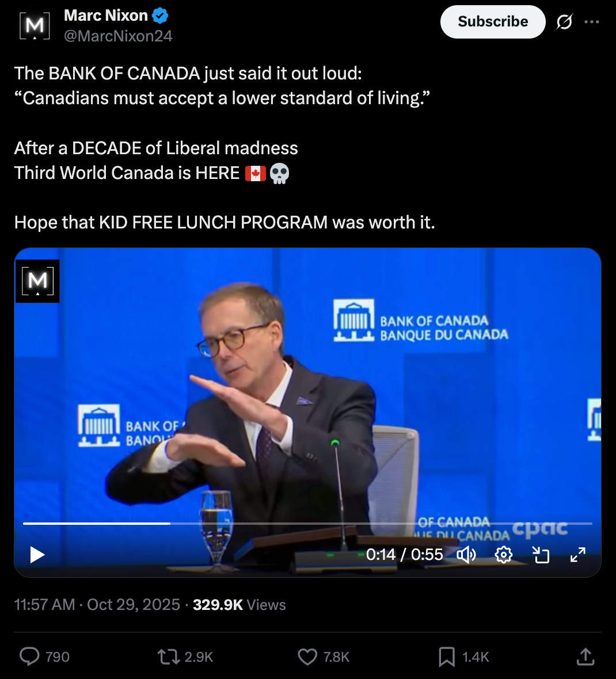This screenshot has width=616, height=679.
Task: Open the three-dot more options menu
Action: click(592, 22)
